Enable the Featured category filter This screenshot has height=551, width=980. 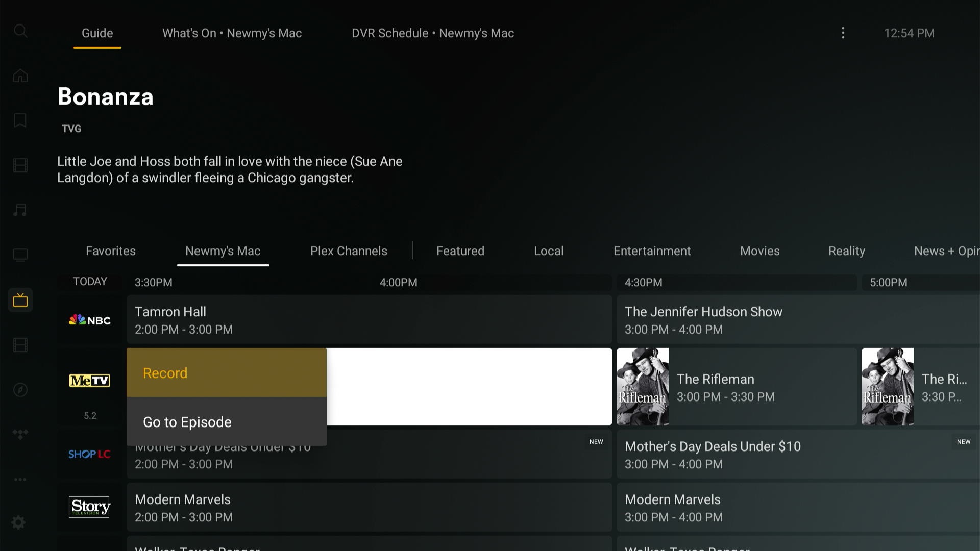tap(460, 251)
